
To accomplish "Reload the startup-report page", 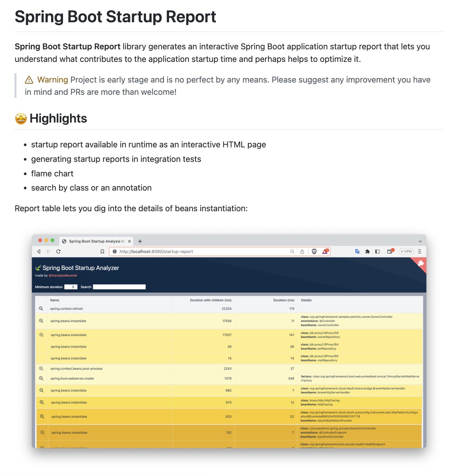I will pos(58,252).
